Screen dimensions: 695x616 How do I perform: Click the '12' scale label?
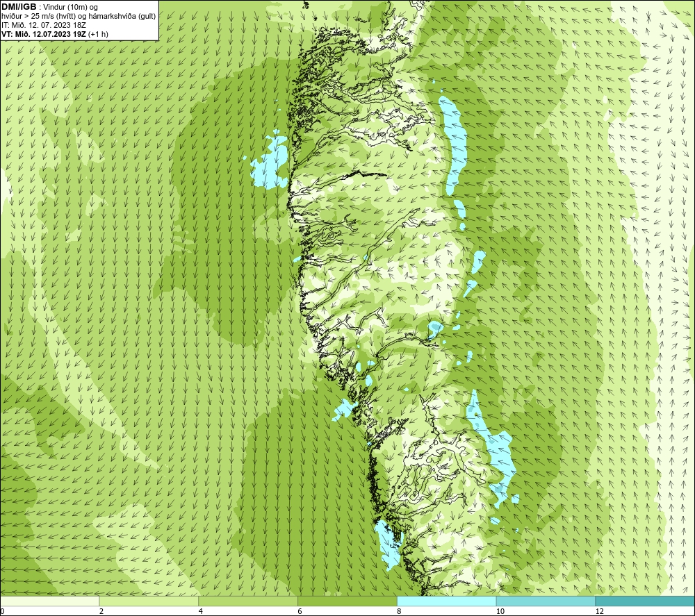coord(600,612)
